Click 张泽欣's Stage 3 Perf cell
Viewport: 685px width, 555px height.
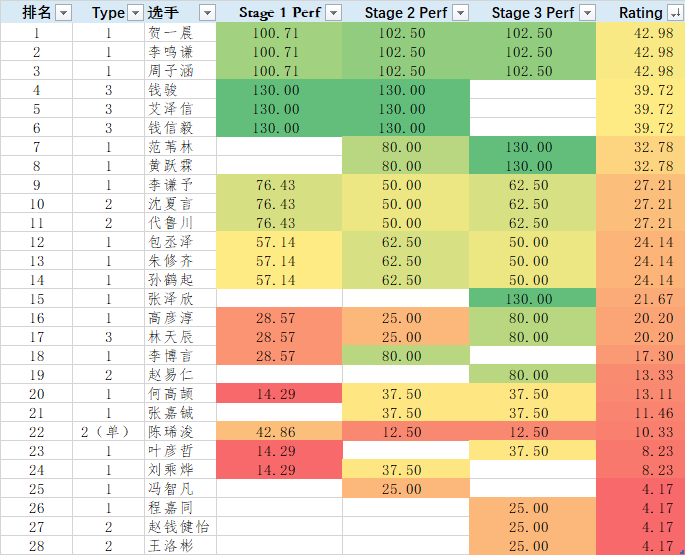[532, 298]
